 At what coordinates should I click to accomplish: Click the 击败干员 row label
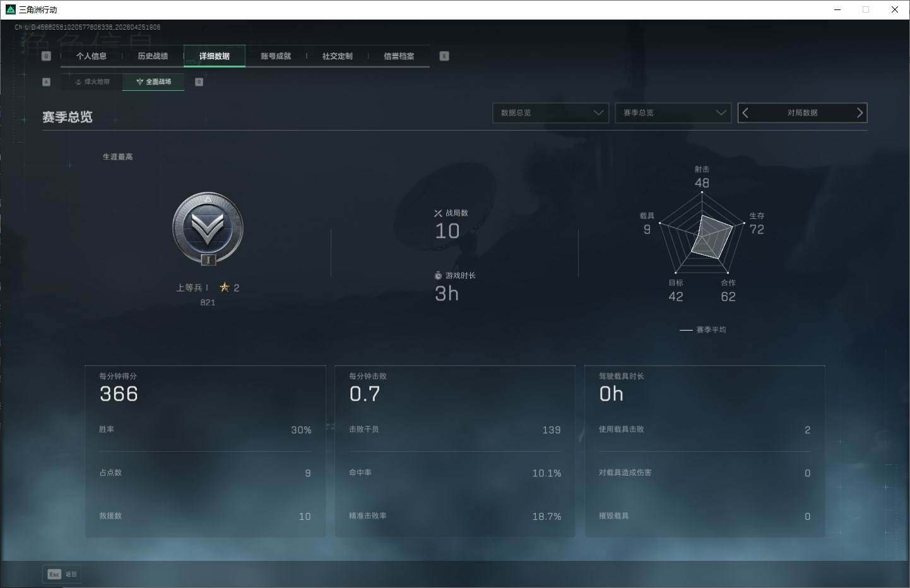coord(364,430)
